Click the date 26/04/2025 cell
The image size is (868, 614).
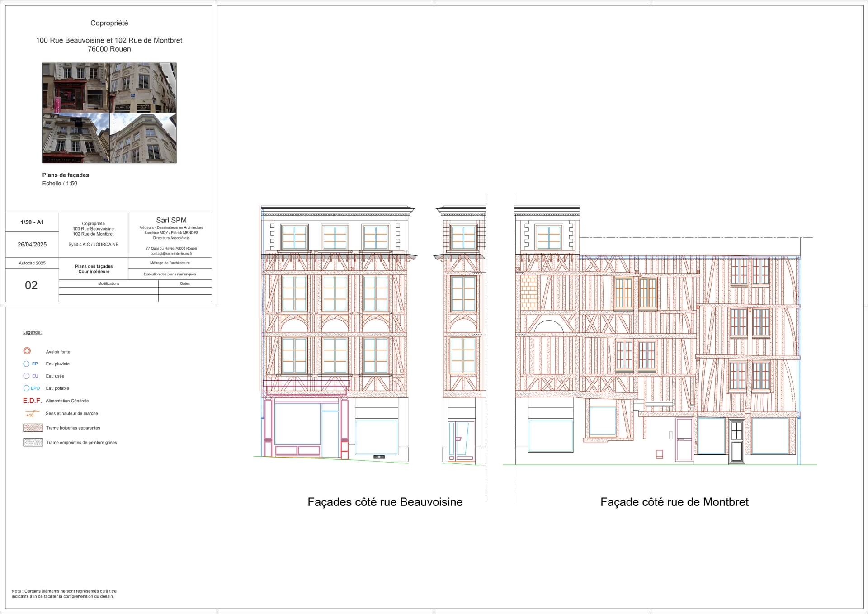32,245
